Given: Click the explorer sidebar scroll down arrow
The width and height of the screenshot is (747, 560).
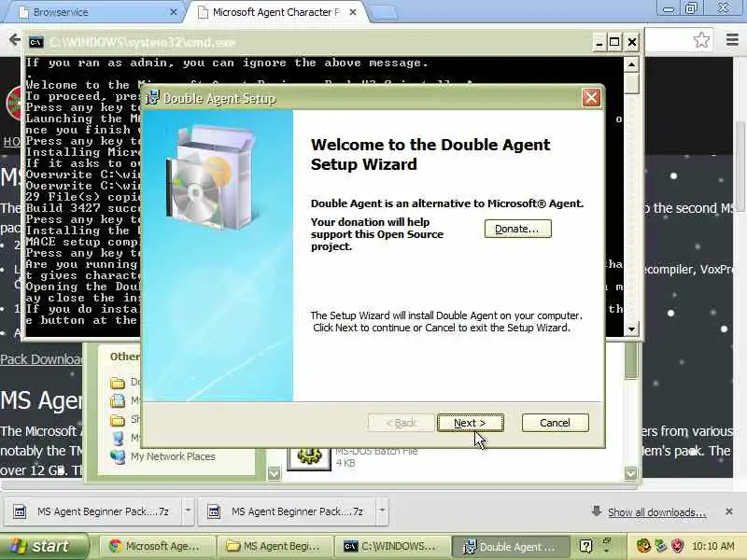Looking at the screenshot, I should coord(274,473).
